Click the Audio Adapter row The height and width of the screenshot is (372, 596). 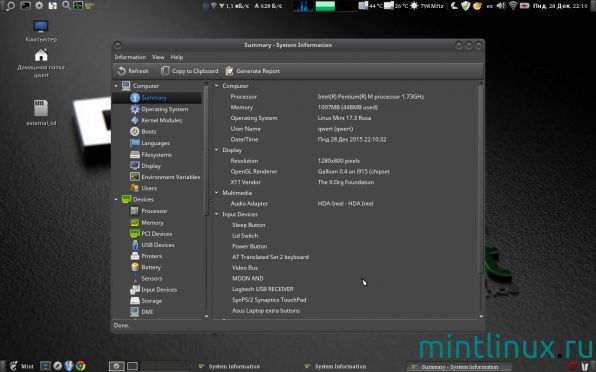(345, 203)
